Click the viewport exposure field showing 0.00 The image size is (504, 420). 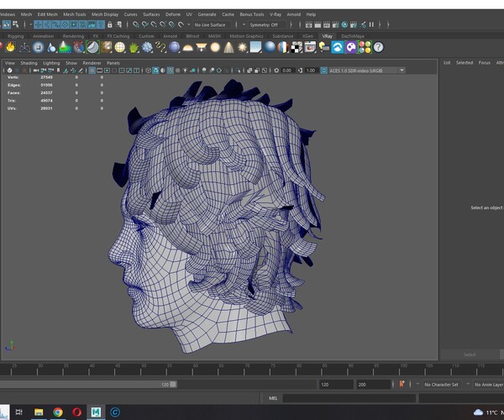pos(287,71)
